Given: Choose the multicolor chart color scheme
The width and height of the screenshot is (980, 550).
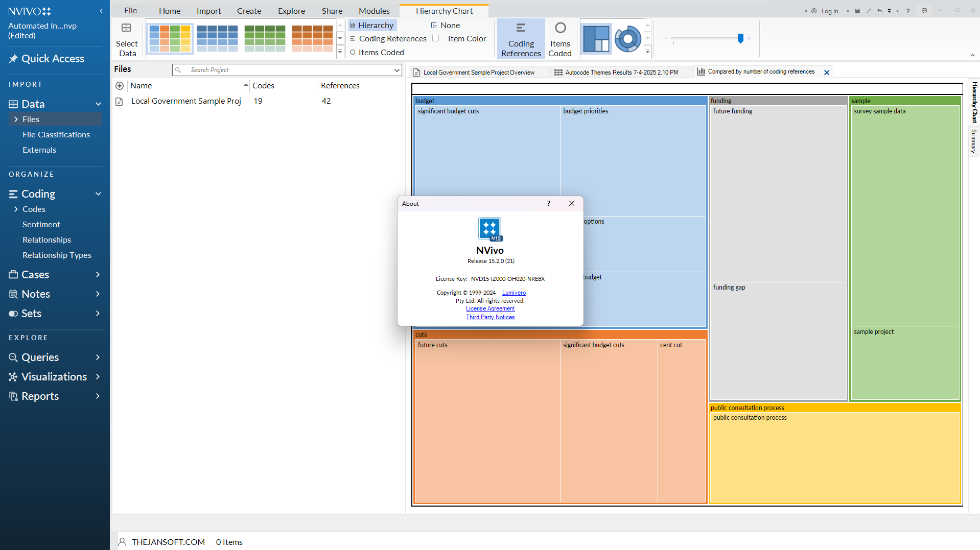Looking at the screenshot, I should tap(170, 38).
